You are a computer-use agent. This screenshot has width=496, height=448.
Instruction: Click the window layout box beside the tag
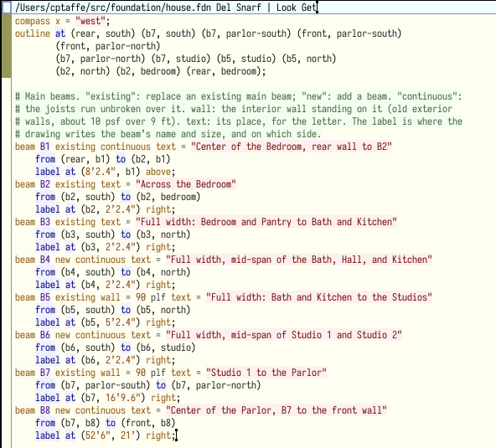tap(7, 8)
